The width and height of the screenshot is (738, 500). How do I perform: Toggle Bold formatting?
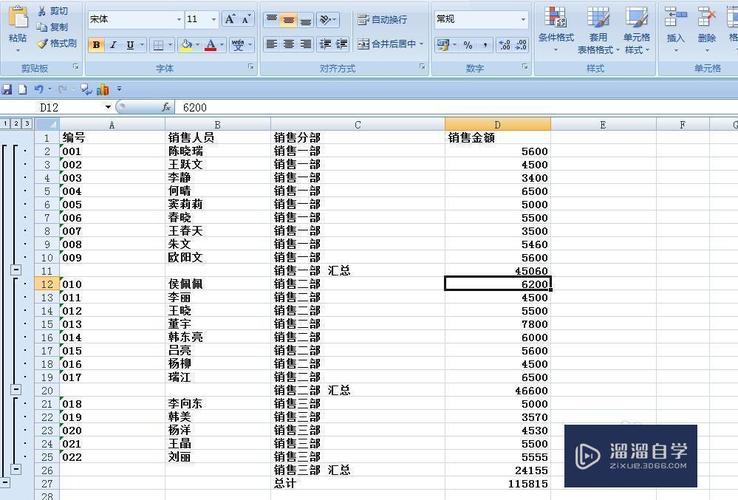(x=96, y=45)
